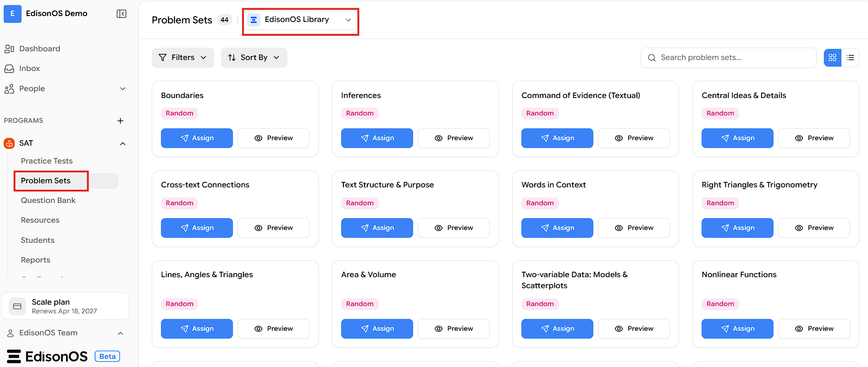Viewport: 868px width, 367px height.
Task: Assign the Inferences problem set
Action: click(377, 138)
